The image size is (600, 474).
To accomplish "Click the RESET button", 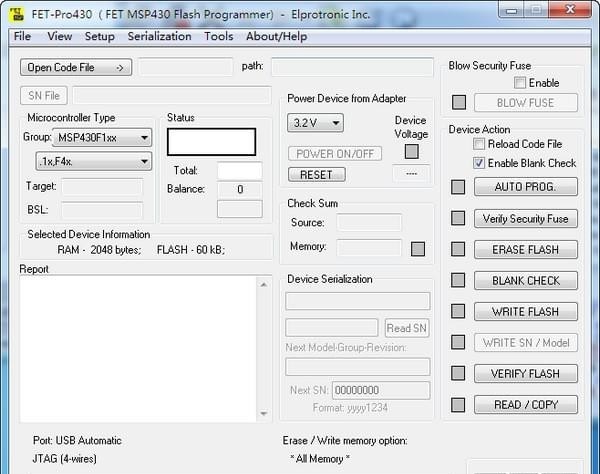I will pyautogui.click(x=316, y=175).
